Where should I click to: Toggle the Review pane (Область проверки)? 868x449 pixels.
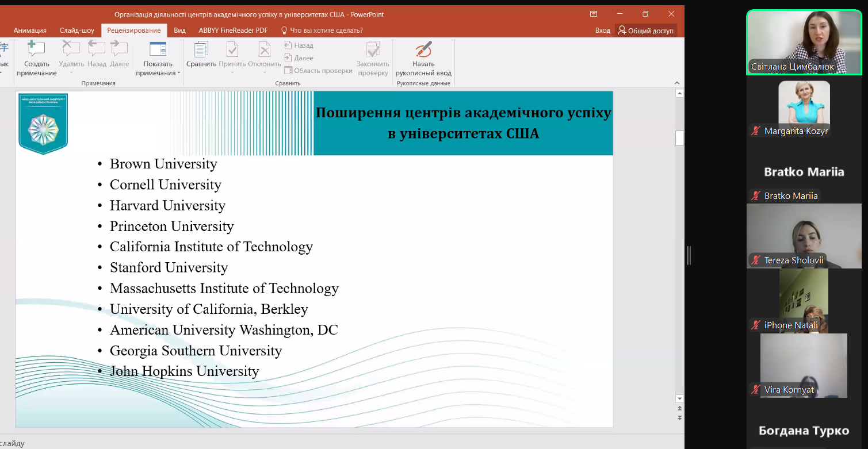click(318, 71)
